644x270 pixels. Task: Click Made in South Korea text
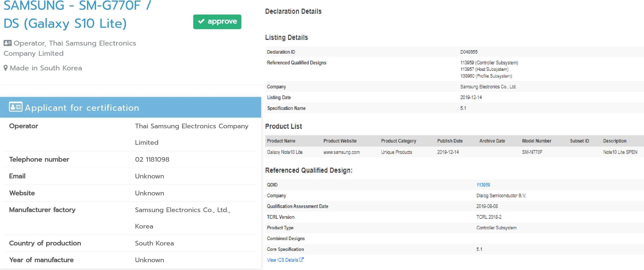coord(46,68)
